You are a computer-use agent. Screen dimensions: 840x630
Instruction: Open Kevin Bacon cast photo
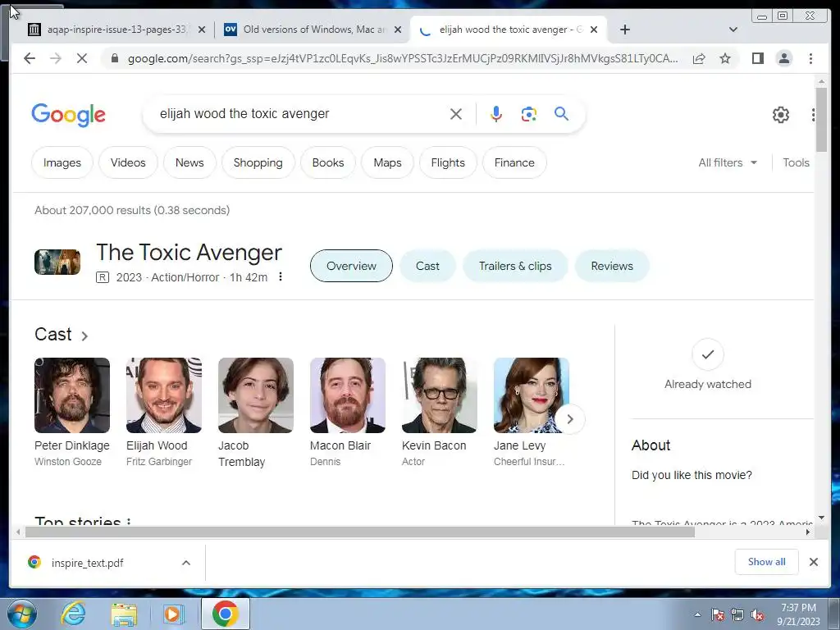point(440,395)
